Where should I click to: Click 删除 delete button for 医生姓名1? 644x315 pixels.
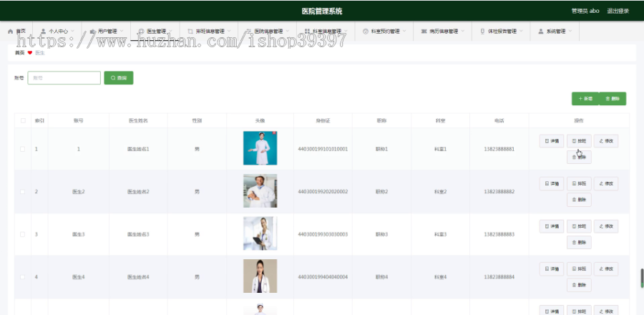[579, 157]
